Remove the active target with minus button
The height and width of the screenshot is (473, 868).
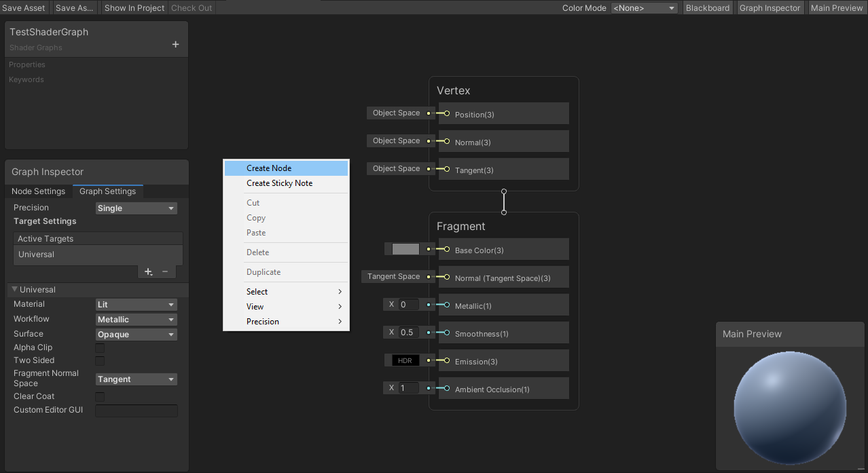165,271
